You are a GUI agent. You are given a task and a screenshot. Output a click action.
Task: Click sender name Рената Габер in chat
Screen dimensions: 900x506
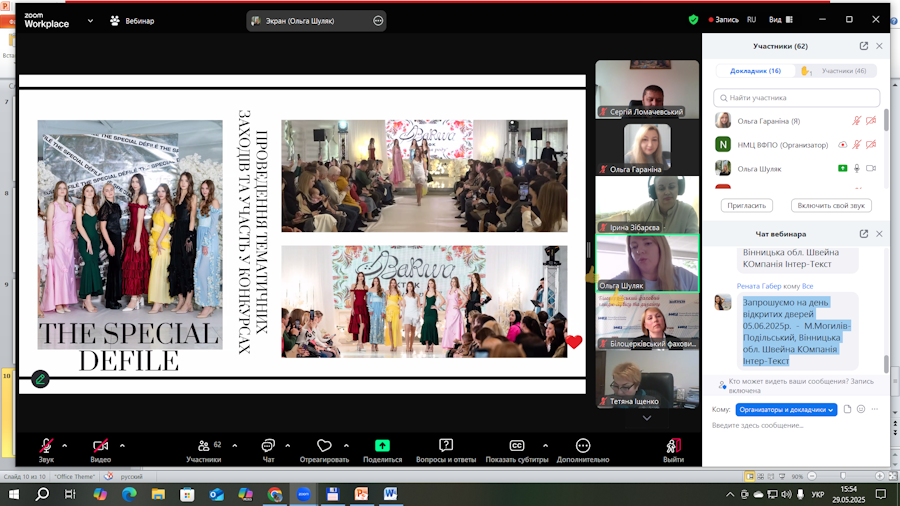point(759,286)
